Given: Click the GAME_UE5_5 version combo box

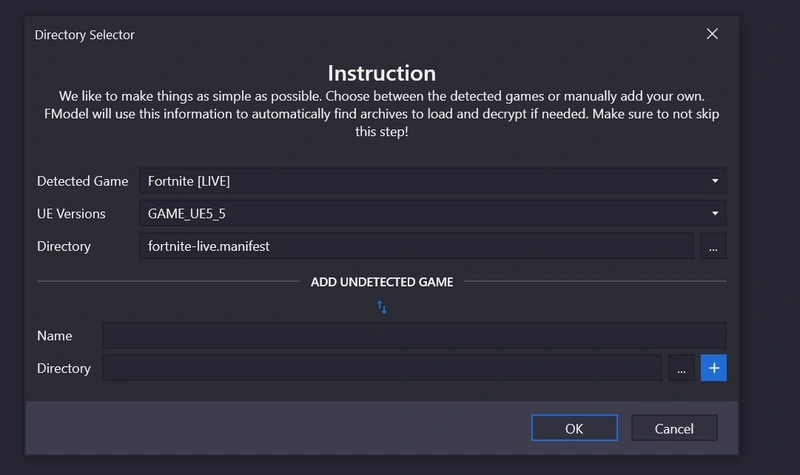Looking at the screenshot, I should point(433,213).
